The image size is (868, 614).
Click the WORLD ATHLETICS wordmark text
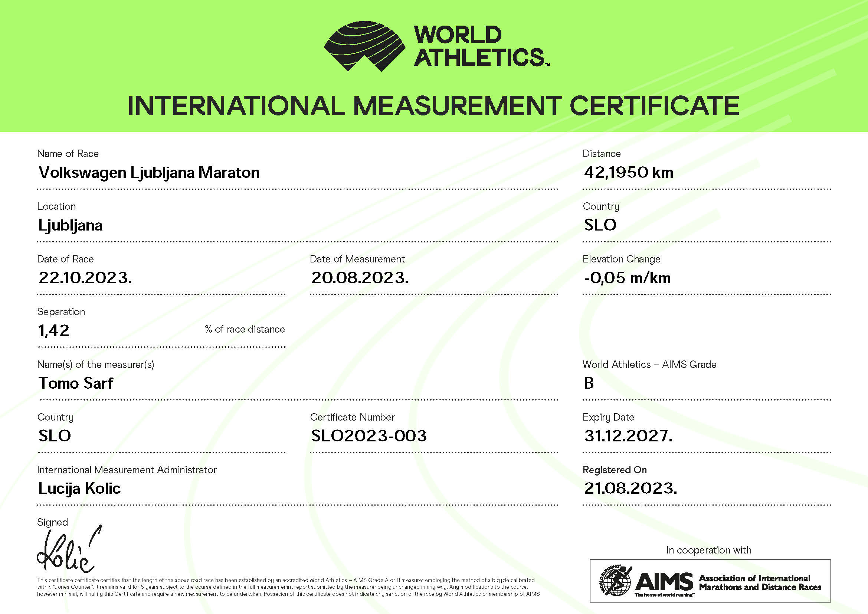(x=479, y=46)
